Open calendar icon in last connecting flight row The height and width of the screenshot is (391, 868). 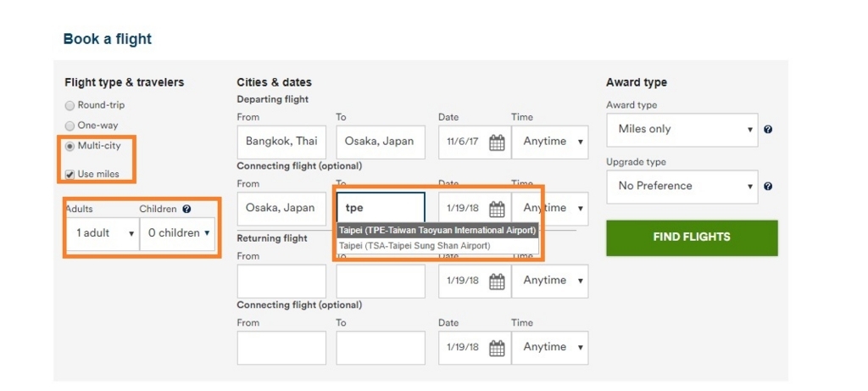coord(497,348)
